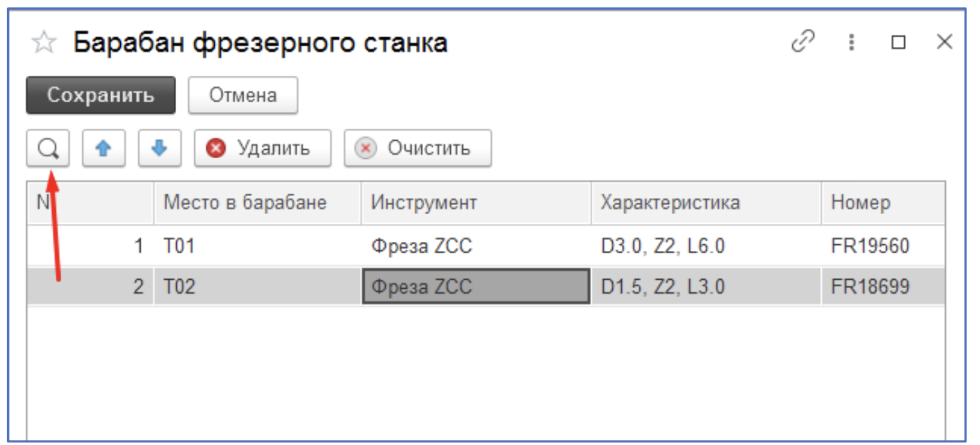Cancel editing with the Отмена button
Screen dimensions: 980x445
tap(242, 95)
